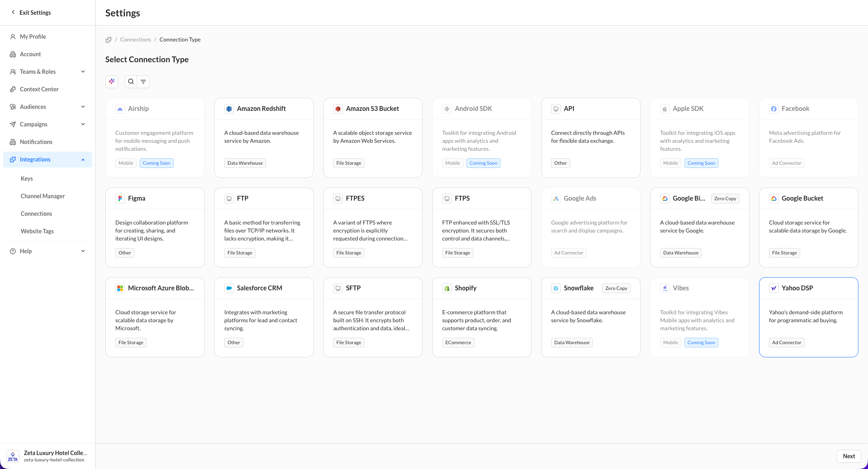This screenshot has width=868, height=469.
Task: Click the Apple SDK logo icon
Action: [665, 109]
